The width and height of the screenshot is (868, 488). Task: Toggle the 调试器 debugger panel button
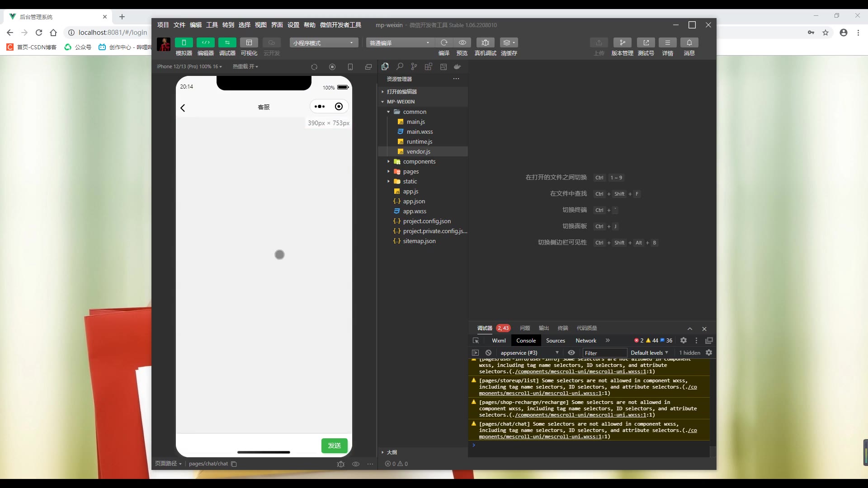[x=227, y=42]
